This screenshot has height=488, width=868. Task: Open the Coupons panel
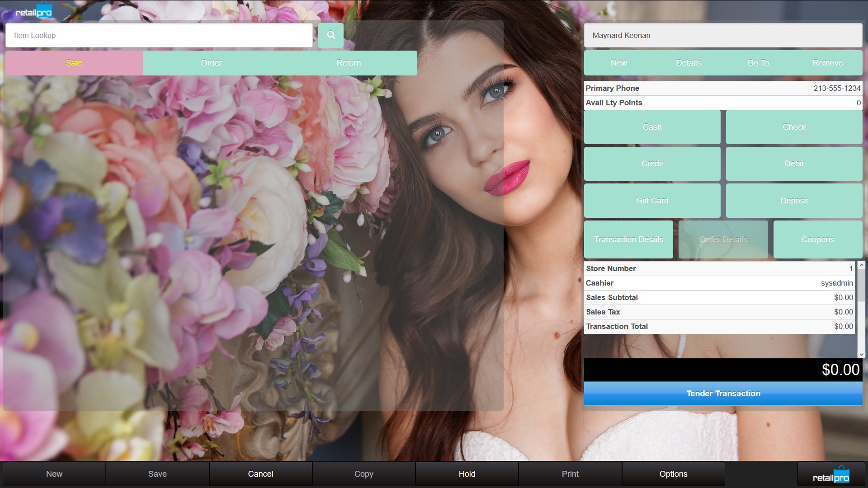(x=817, y=239)
